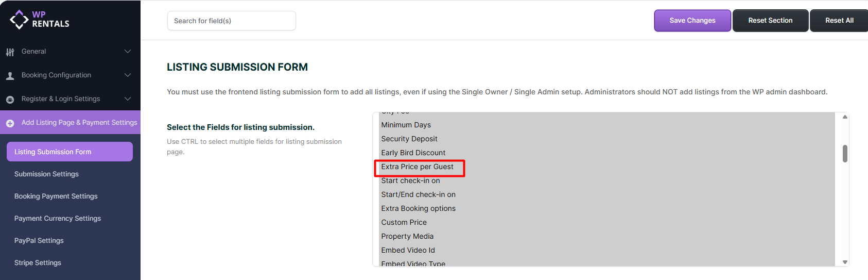Expand Register & Login Settings chevron
Image resolution: width=868 pixels, height=280 pixels.
click(128, 99)
